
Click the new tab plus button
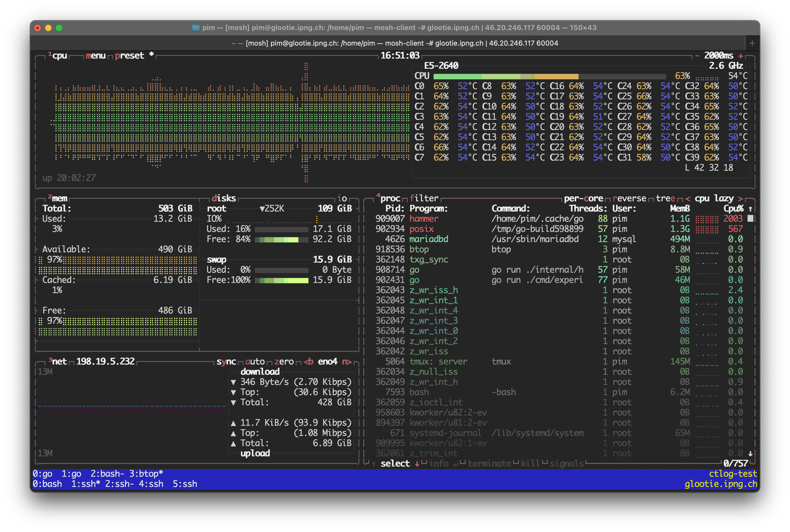click(x=752, y=43)
